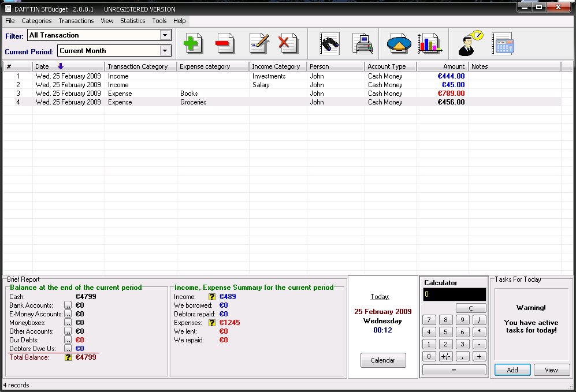This screenshot has height=392, width=576.
Task: Click calculator divide button
Action: 479,320
